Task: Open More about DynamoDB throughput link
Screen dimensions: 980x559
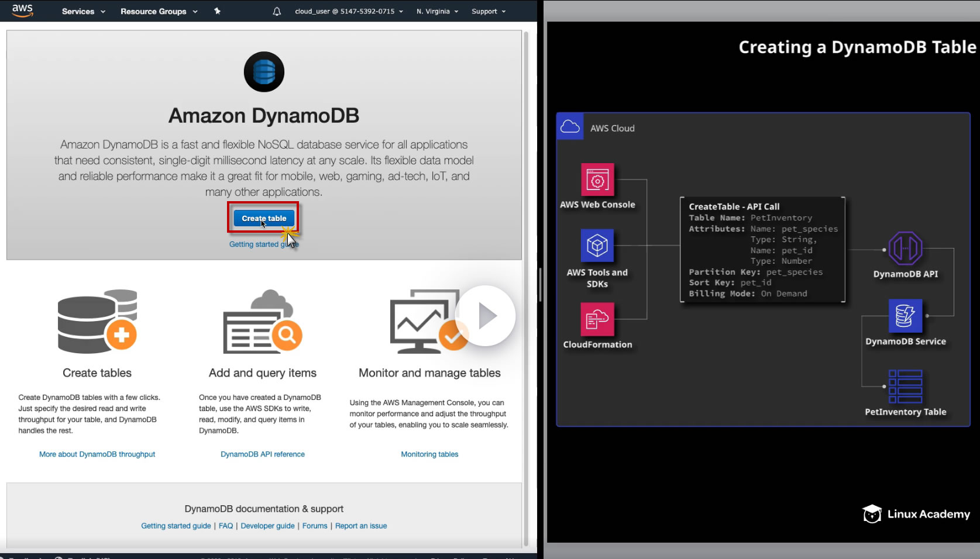Action: (x=97, y=454)
